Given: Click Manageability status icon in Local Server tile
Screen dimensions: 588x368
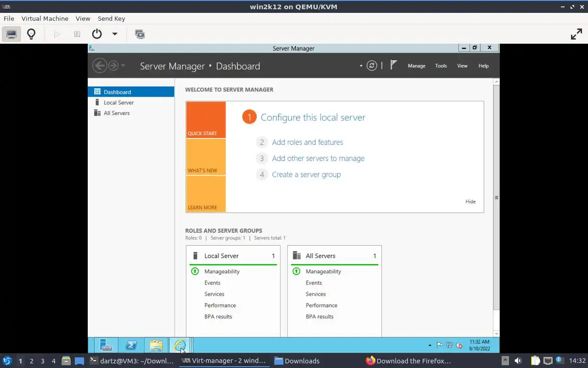Looking at the screenshot, I should click(195, 271).
